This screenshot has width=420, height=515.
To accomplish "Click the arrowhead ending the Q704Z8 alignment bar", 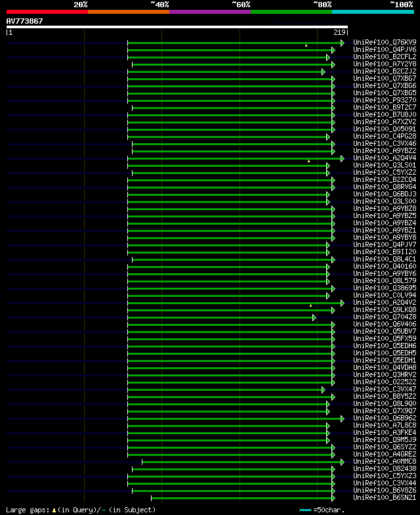I will coord(314,318).
